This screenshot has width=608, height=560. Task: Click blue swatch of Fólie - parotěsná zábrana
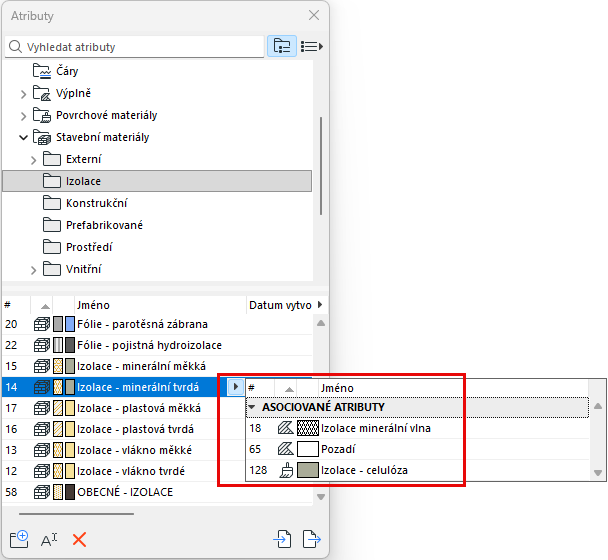click(x=70, y=324)
